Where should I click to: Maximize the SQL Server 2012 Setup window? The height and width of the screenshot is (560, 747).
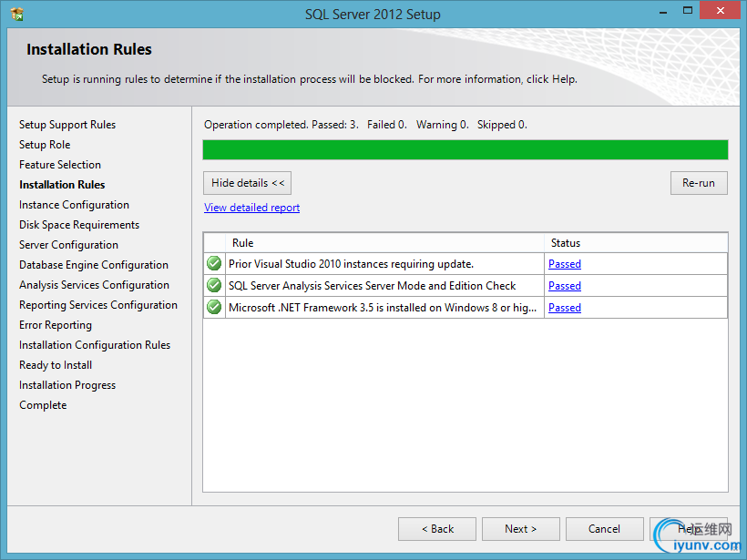click(688, 11)
